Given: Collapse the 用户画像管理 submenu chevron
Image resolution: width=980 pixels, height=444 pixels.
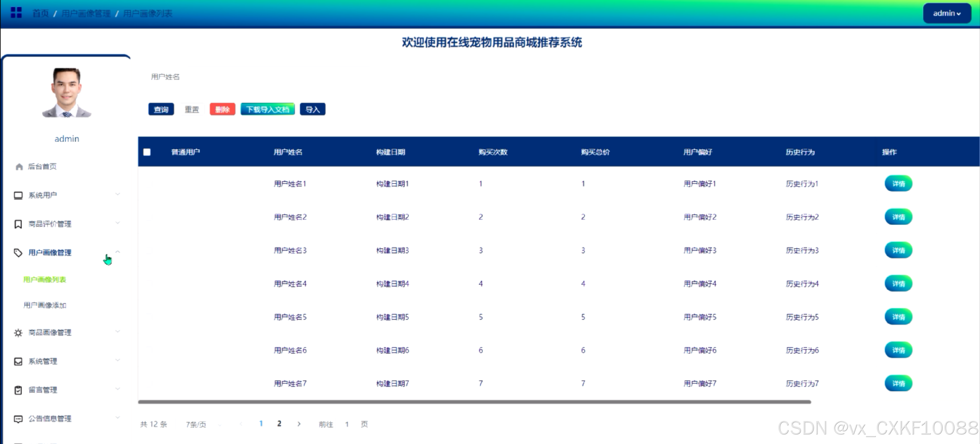Looking at the screenshot, I should point(117,252).
